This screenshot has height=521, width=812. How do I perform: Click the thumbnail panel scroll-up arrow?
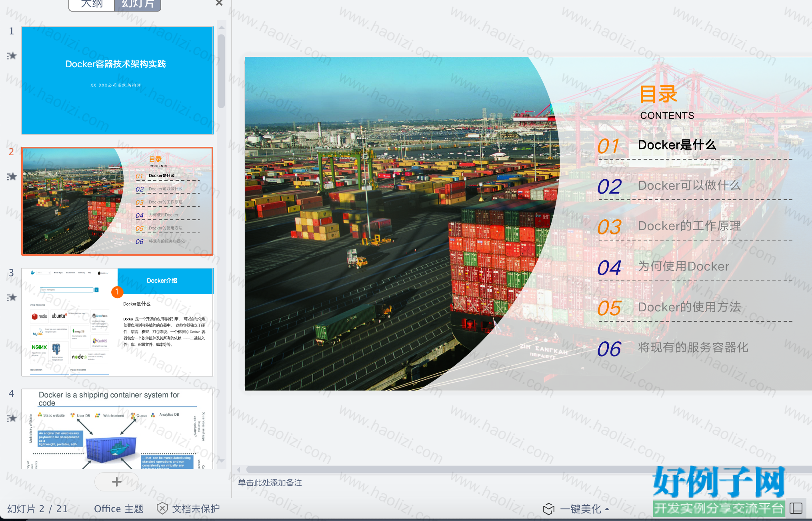tap(221, 27)
